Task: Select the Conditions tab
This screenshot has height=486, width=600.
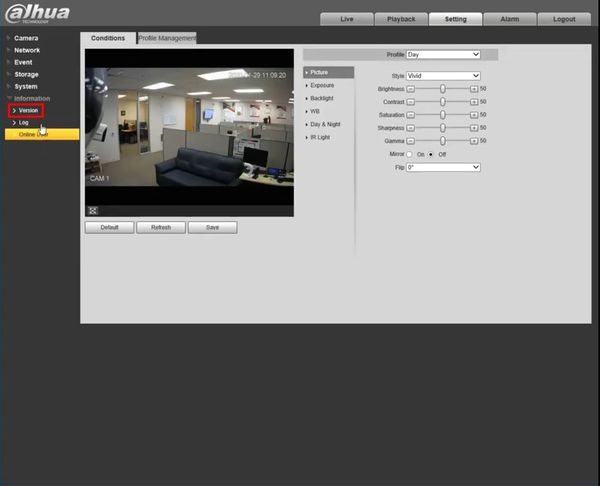Action: pyautogui.click(x=108, y=38)
